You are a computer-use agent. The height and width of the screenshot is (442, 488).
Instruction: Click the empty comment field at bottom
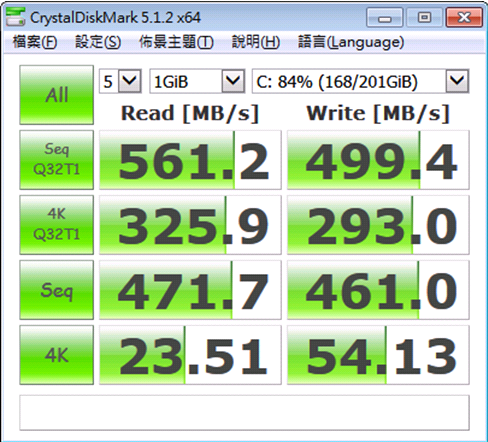click(x=244, y=413)
